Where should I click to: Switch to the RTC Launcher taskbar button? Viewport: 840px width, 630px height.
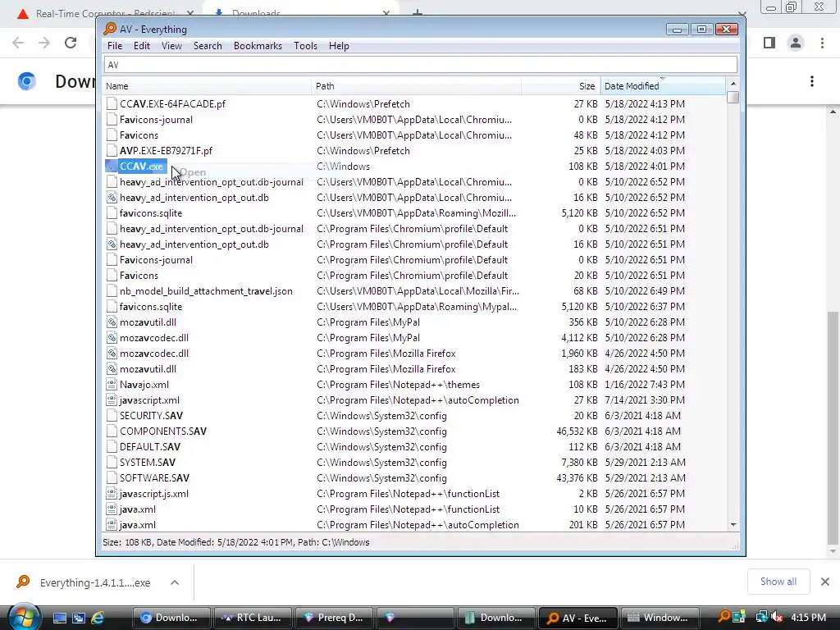click(253, 618)
